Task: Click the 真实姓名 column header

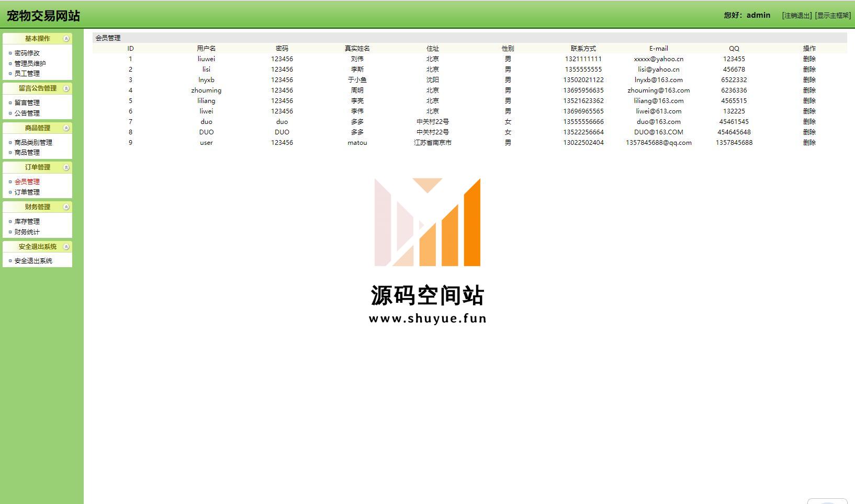Action: (x=357, y=48)
